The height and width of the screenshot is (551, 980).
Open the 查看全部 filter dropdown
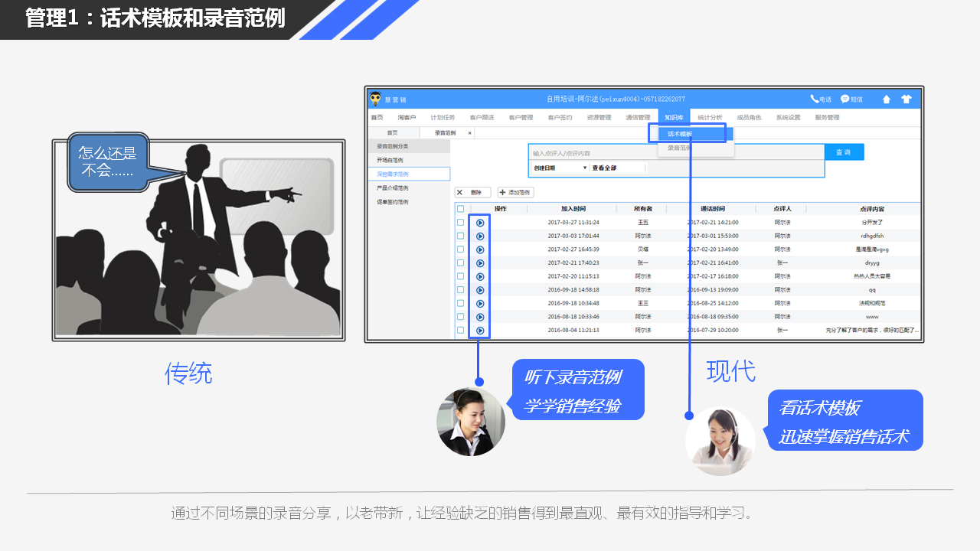pos(617,168)
